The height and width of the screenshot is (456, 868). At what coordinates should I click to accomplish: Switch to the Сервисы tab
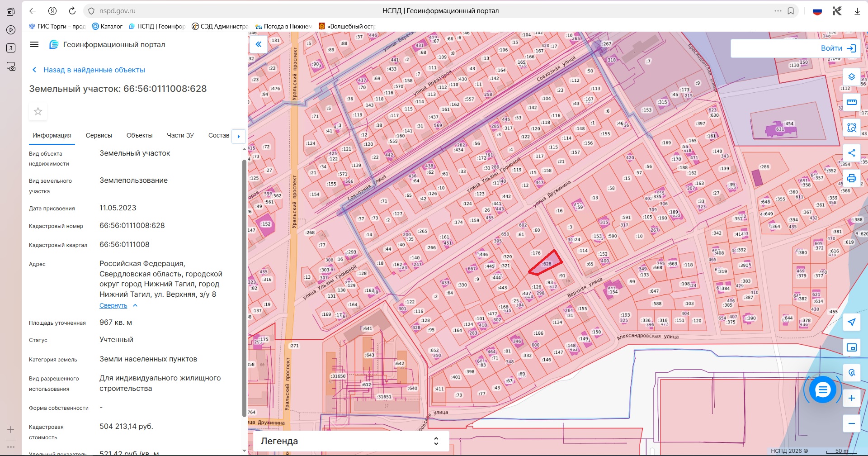point(99,135)
